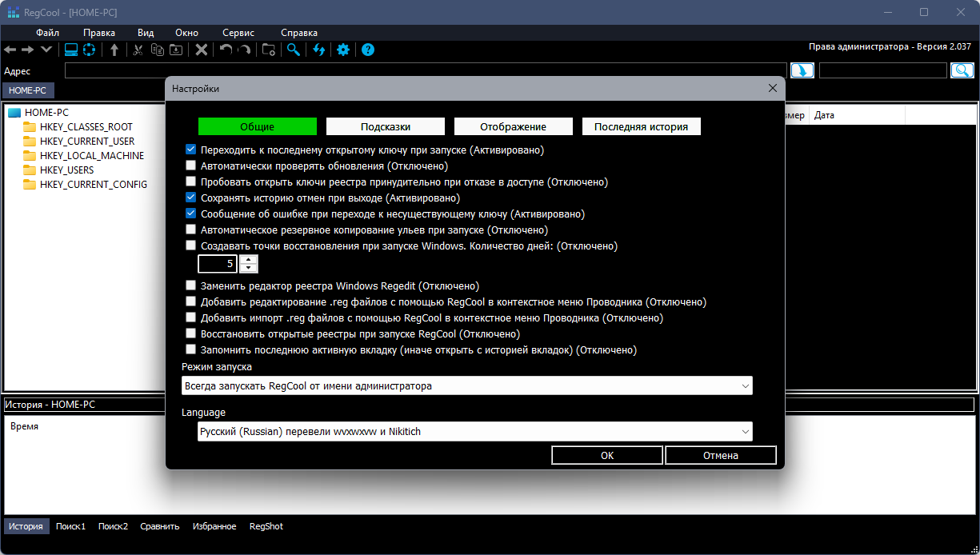Open the "Сервис" menu
This screenshot has height=555, width=980.
238,33
